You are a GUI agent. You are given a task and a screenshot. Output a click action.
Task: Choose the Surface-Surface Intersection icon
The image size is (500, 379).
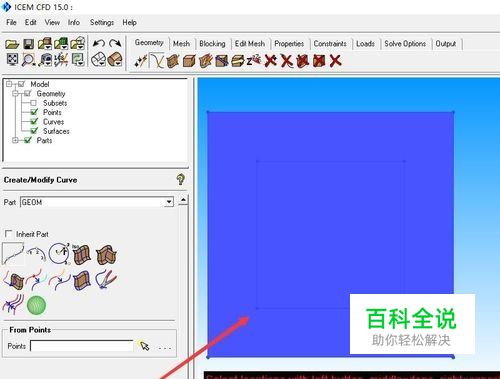coord(106,255)
